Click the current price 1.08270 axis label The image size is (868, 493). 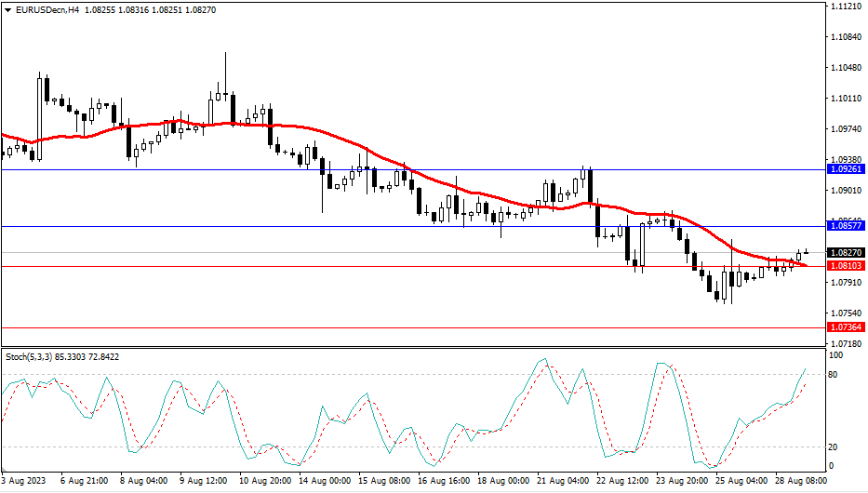pyautogui.click(x=845, y=252)
